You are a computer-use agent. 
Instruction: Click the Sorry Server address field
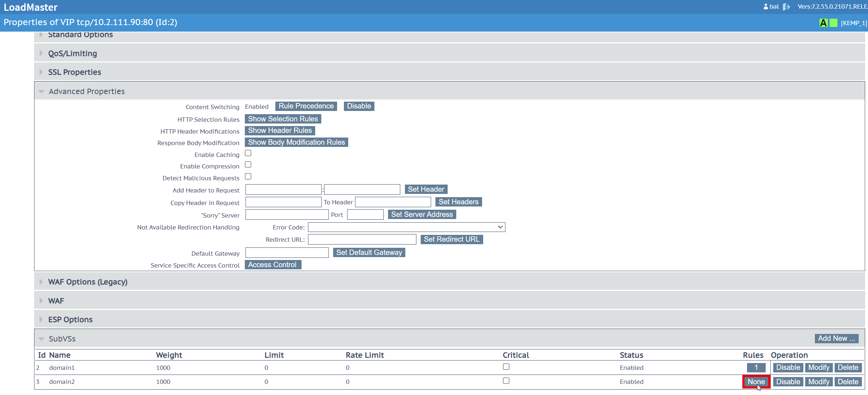point(287,215)
